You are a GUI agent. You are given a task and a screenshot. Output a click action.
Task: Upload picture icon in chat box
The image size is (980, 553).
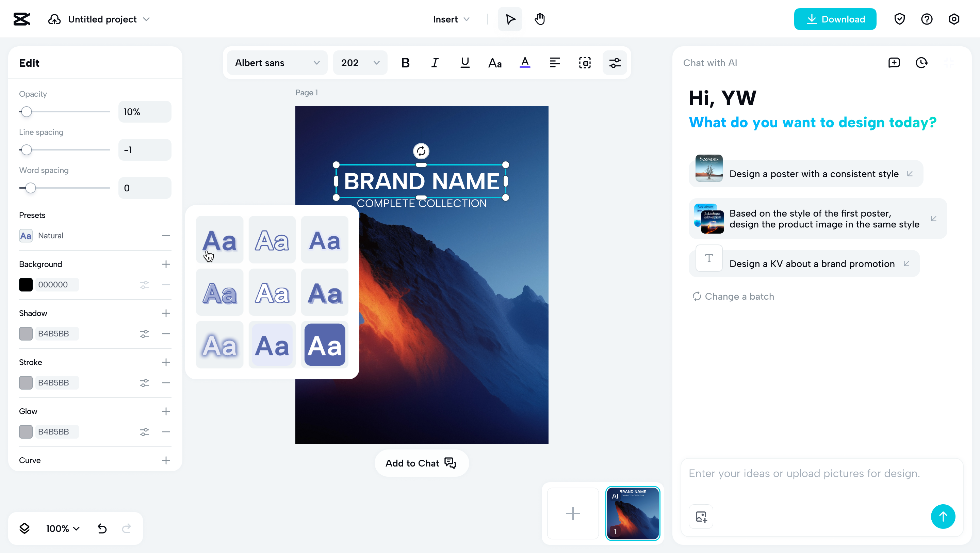[701, 517]
